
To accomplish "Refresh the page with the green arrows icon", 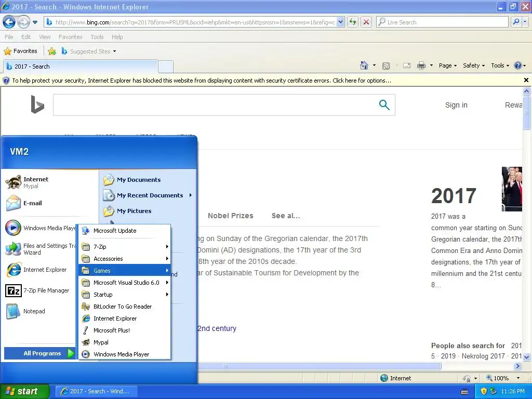I will tap(353, 22).
